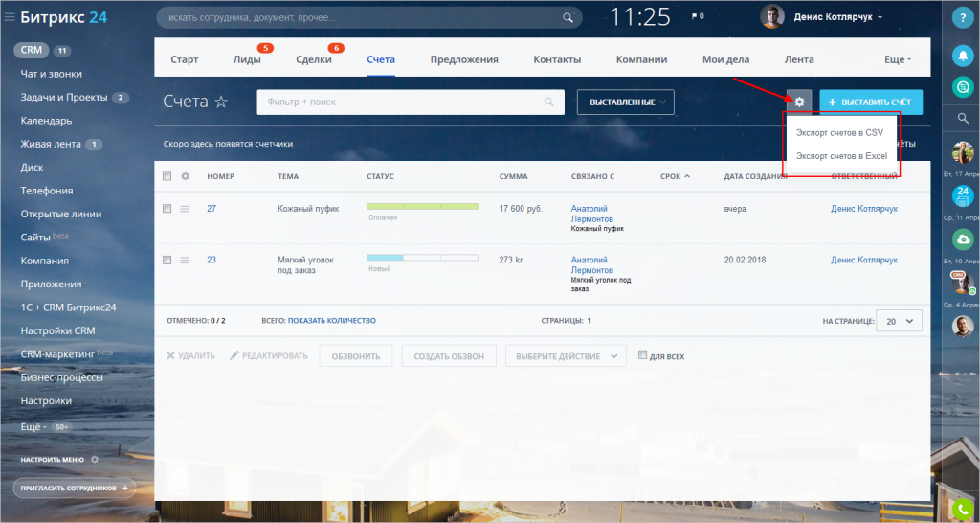The height and width of the screenshot is (523, 980).
Task: Open the green chat search icon in right panel
Action: pos(963,86)
